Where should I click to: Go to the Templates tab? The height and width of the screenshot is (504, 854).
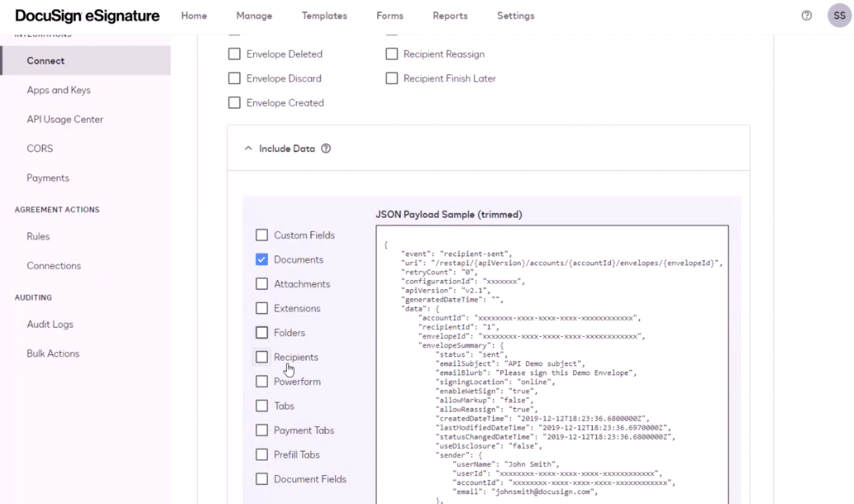(324, 16)
